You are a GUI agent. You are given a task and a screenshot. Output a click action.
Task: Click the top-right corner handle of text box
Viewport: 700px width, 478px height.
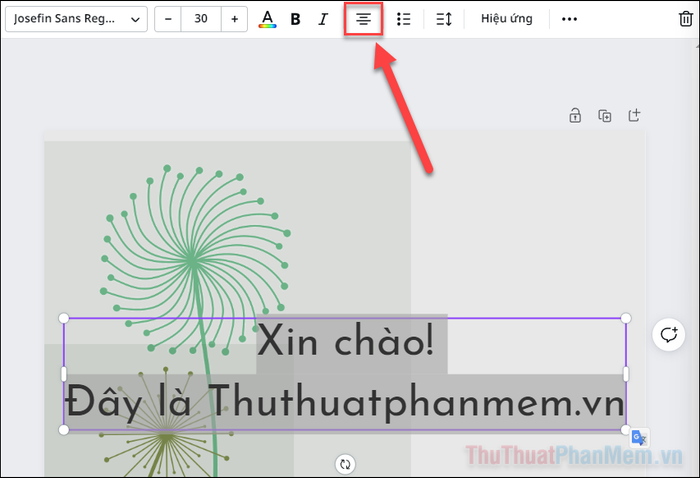(x=626, y=318)
